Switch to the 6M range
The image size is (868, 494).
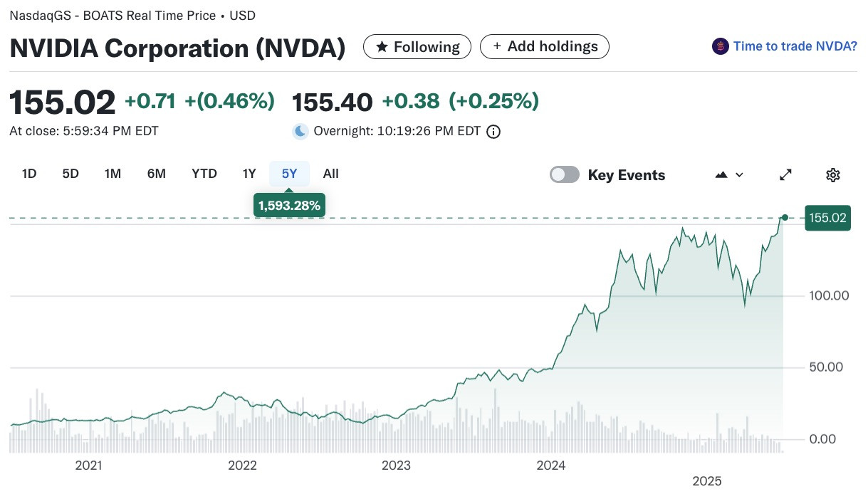[x=157, y=174]
